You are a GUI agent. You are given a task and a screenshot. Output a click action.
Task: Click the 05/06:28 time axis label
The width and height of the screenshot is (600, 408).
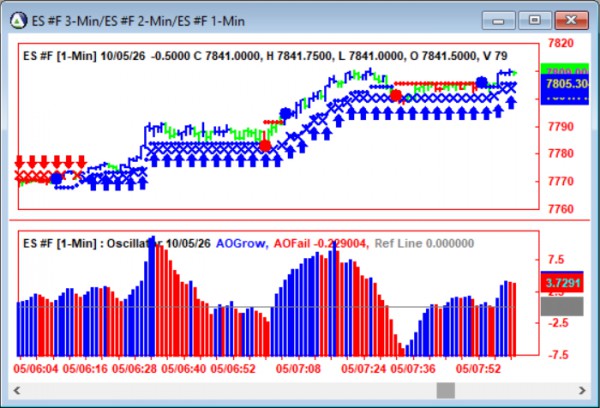click(x=134, y=369)
